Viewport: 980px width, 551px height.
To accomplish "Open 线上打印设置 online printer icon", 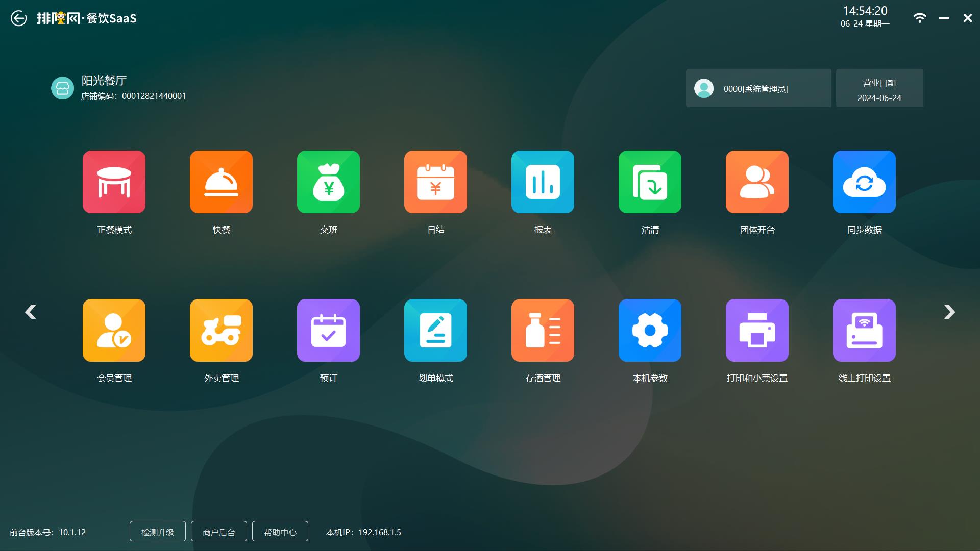I will tap(864, 330).
